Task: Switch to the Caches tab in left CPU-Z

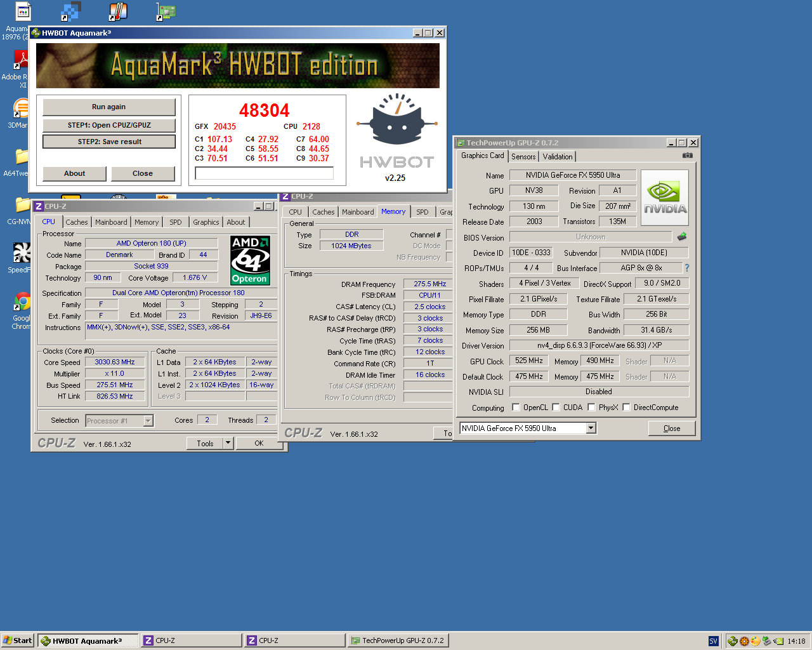Action: pyautogui.click(x=77, y=222)
